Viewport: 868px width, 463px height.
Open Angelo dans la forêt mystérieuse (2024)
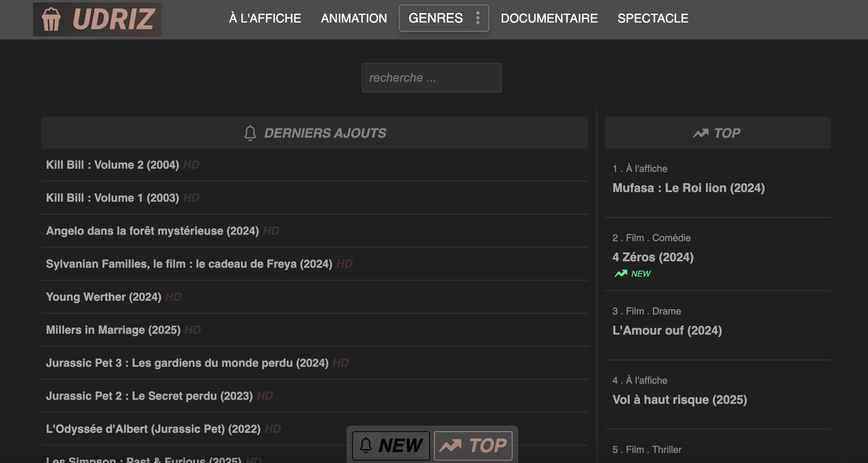point(152,231)
